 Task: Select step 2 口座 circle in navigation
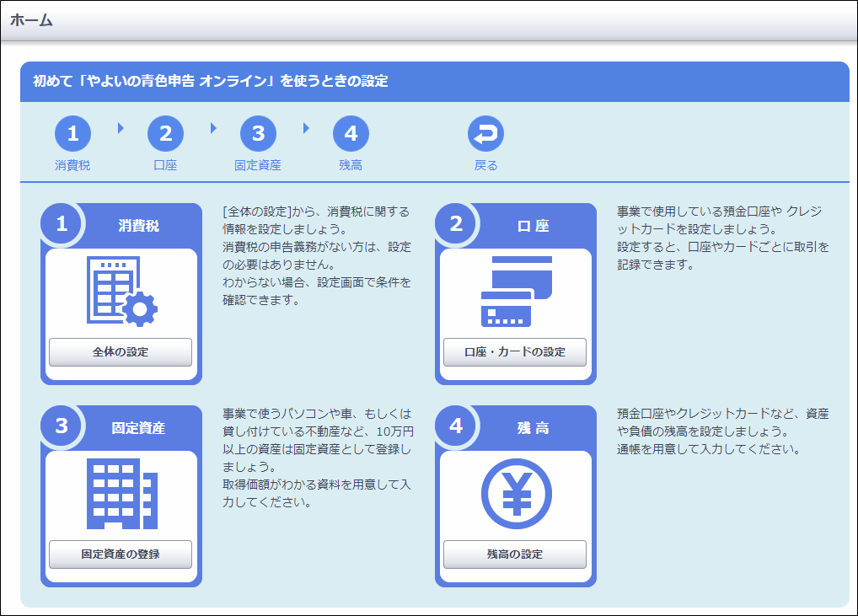[x=165, y=133]
